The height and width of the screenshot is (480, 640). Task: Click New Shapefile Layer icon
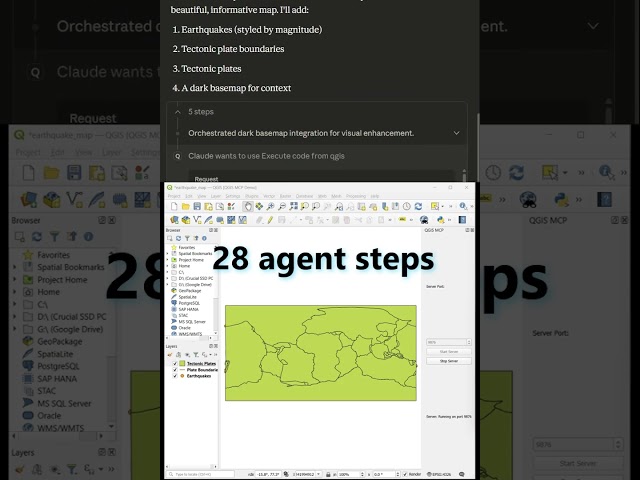click(197, 220)
